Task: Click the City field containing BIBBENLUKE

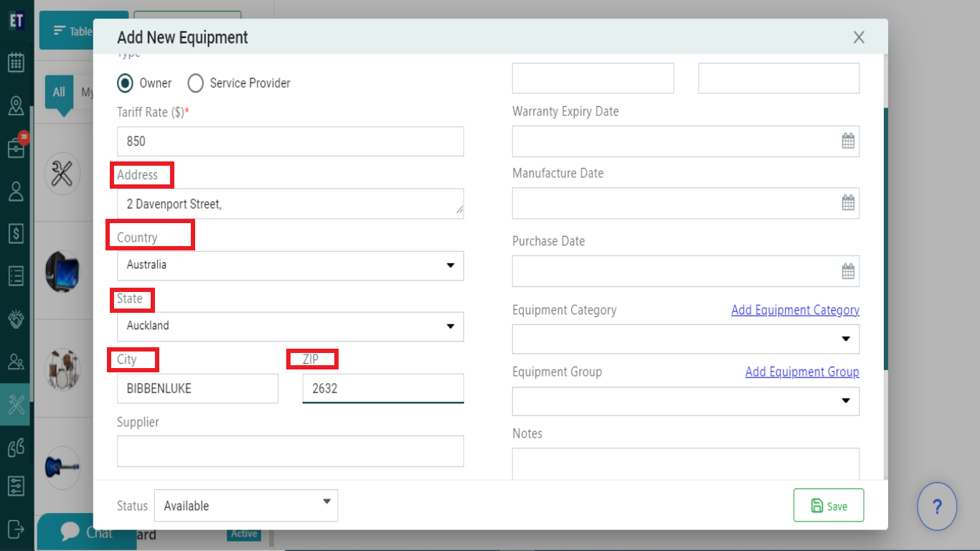Action: pyautogui.click(x=197, y=388)
